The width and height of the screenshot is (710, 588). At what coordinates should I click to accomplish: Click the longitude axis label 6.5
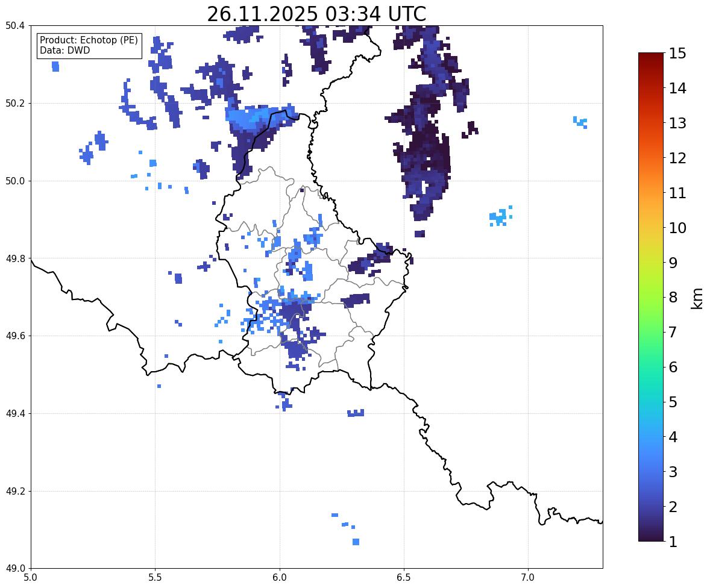click(404, 578)
